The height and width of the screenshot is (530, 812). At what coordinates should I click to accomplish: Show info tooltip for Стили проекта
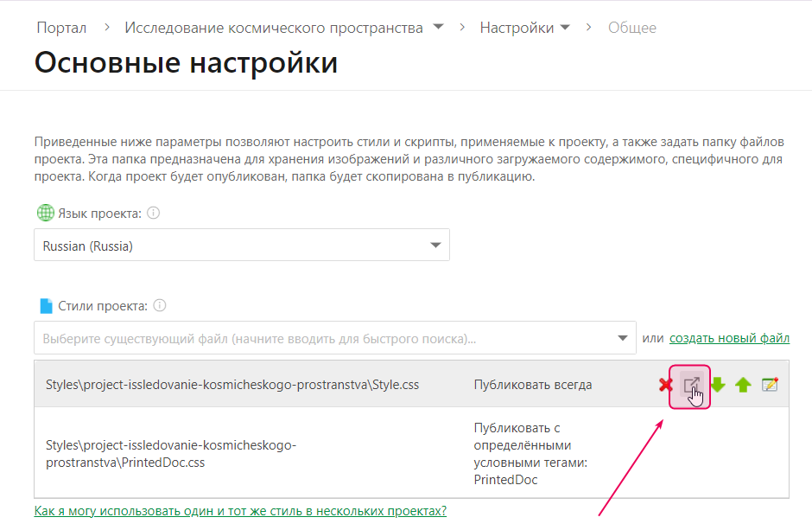(159, 305)
